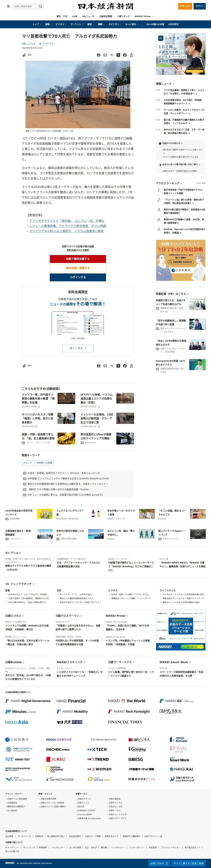Image resolution: width=211 pixels, height=868 pixels.
Task: Open the 速報ニュース section heading
Action: click(165, 84)
